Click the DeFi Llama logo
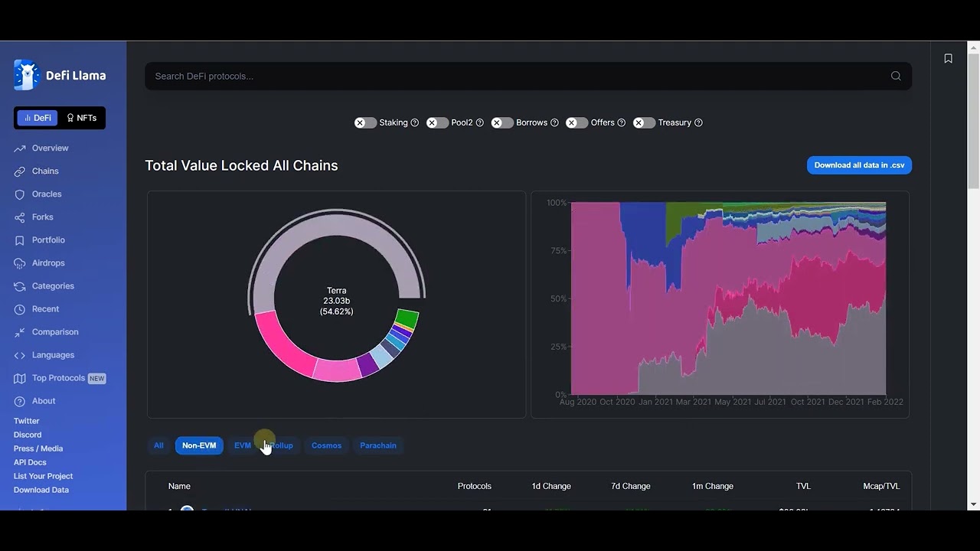 point(60,75)
